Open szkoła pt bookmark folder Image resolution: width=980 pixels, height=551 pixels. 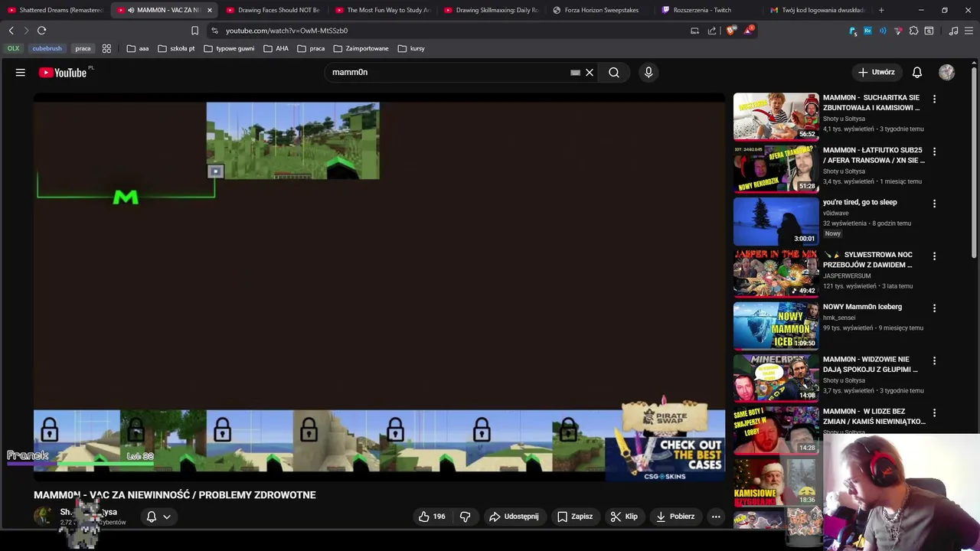tap(176, 48)
